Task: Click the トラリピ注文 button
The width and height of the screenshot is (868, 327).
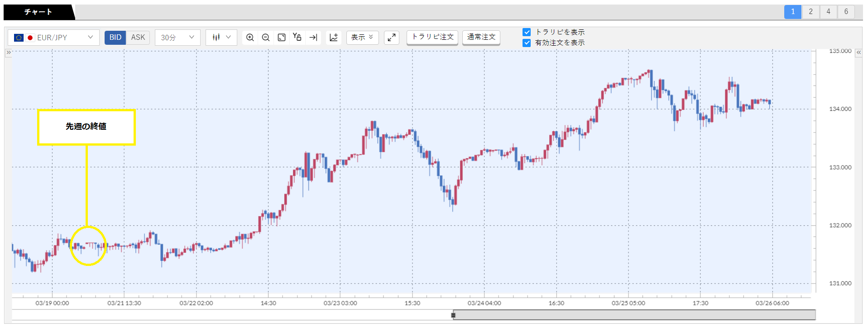Action: tap(432, 37)
